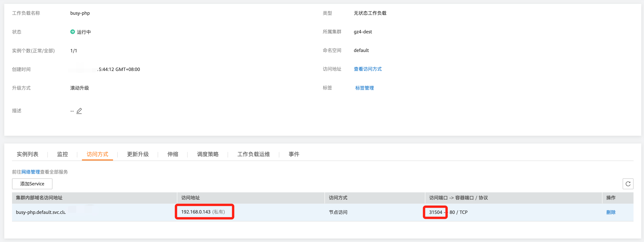644x242 pixels.
Task: Open the 调度策略 tab
Action: 207,154
